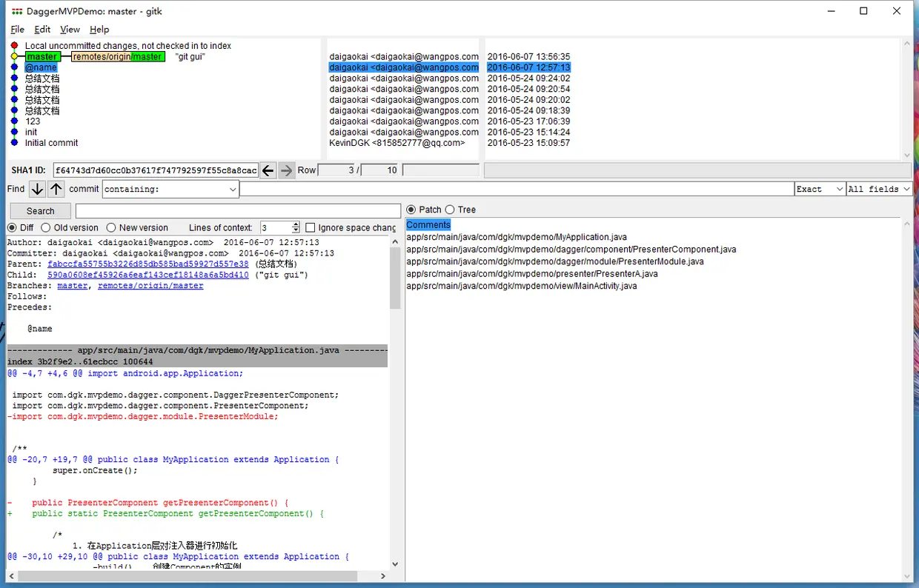Select the 'init' commit row
919x588 pixels.
pos(30,133)
